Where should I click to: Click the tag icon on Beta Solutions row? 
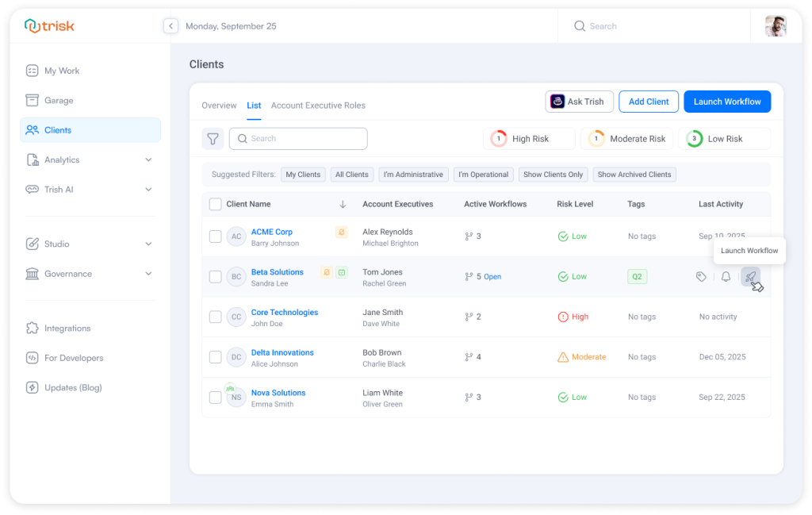click(x=701, y=276)
